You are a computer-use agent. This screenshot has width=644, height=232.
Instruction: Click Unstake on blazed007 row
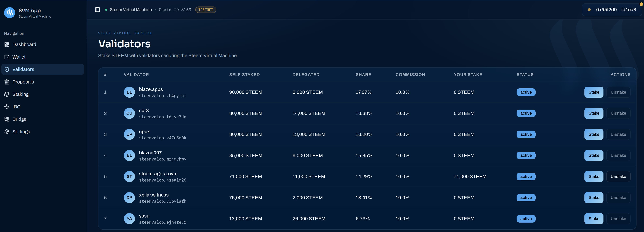tap(618, 155)
